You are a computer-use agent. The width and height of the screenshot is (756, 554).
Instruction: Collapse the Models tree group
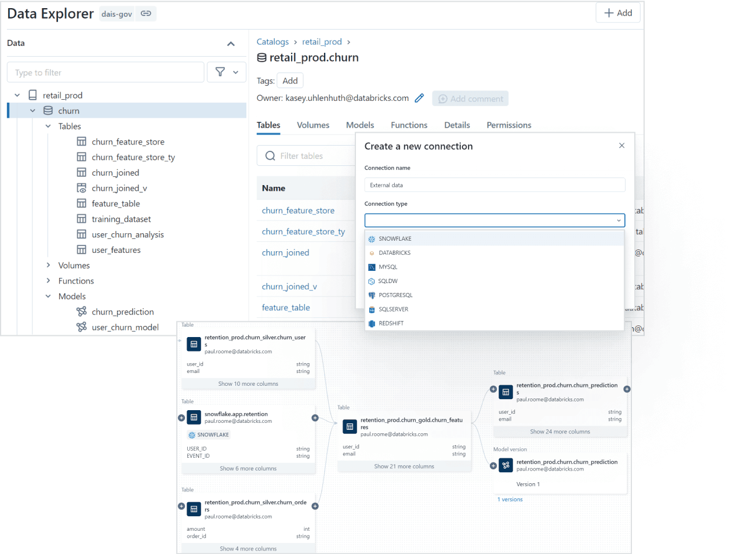[48, 296]
